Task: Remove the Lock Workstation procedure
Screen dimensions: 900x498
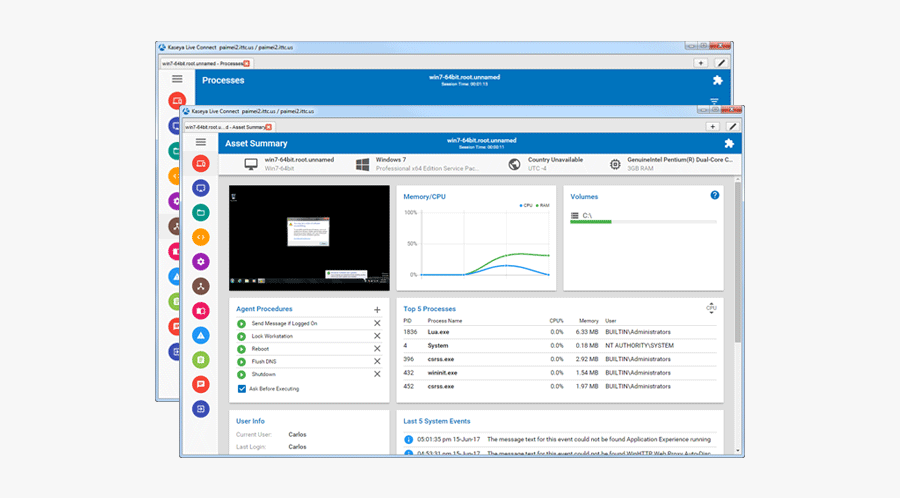Action: 377,336
